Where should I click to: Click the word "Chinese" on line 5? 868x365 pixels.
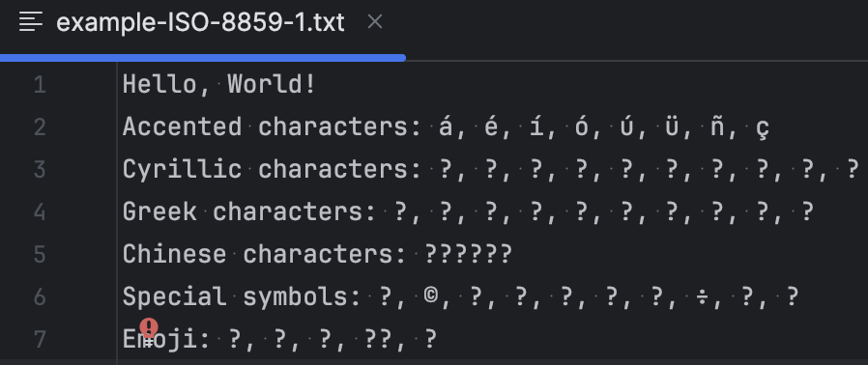click(x=174, y=254)
